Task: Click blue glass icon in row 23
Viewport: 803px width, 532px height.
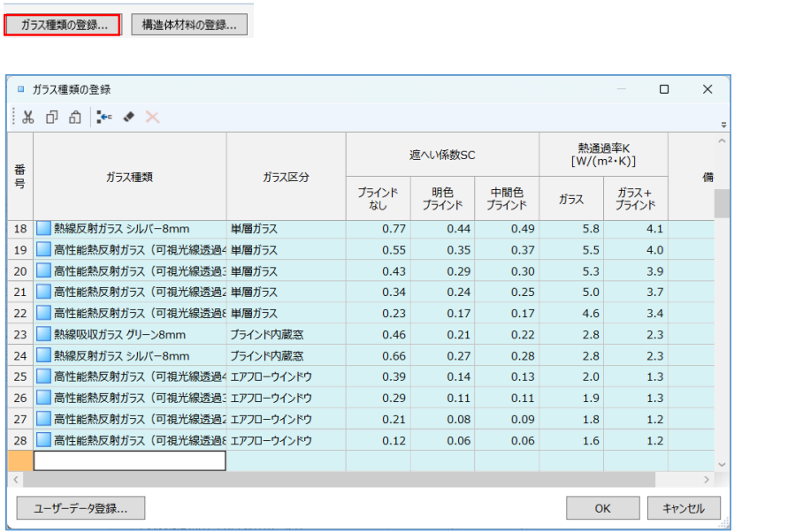Action: click(x=43, y=335)
